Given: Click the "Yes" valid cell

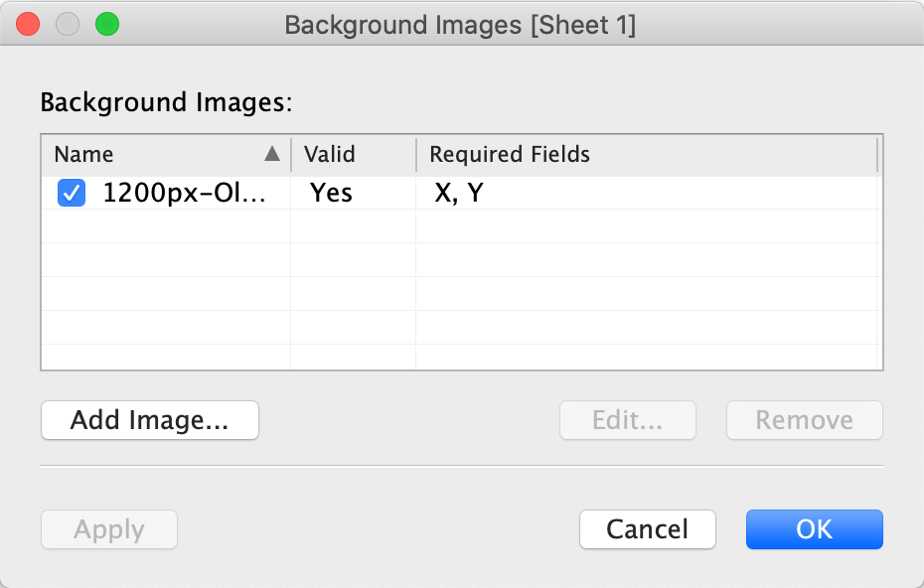Looking at the screenshot, I should 331,193.
